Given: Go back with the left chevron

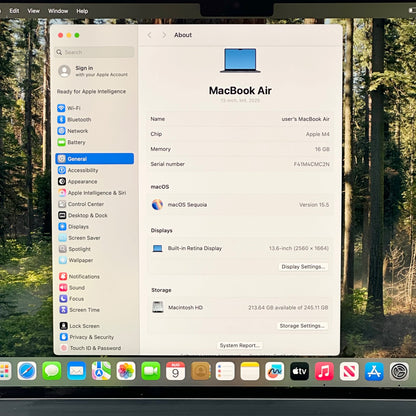Looking at the screenshot, I should (149, 35).
